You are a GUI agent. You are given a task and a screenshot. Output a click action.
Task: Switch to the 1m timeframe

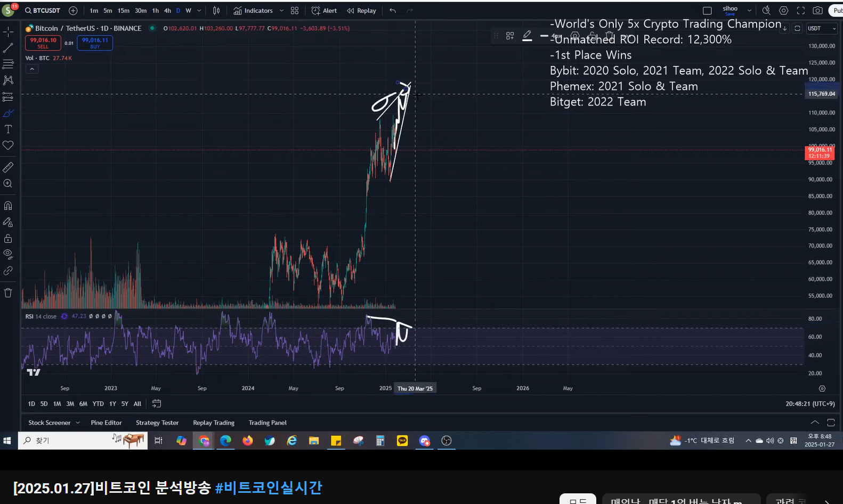coord(94,11)
